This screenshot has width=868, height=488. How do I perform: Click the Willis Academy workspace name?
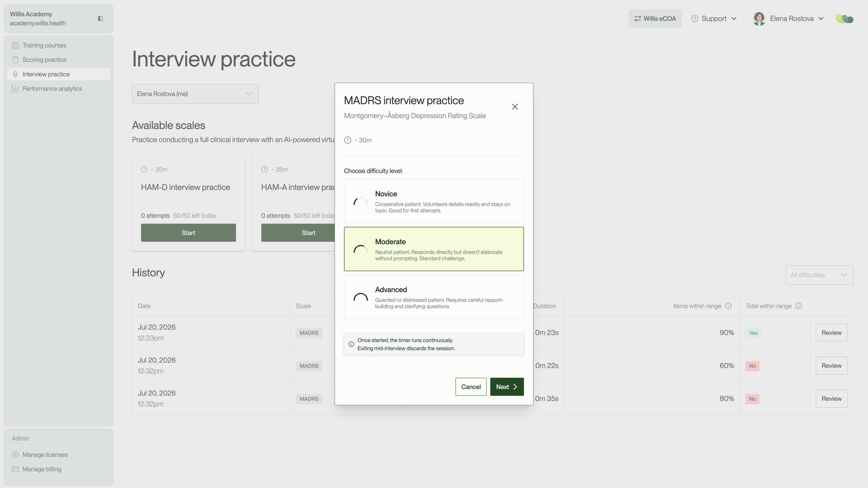[x=31, y=14]
